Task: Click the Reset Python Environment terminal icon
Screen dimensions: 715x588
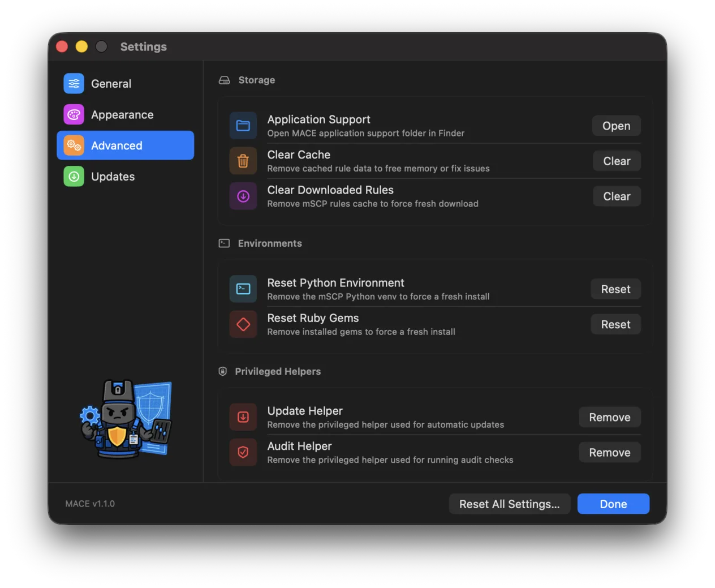Action: click(x=243, y=289)
